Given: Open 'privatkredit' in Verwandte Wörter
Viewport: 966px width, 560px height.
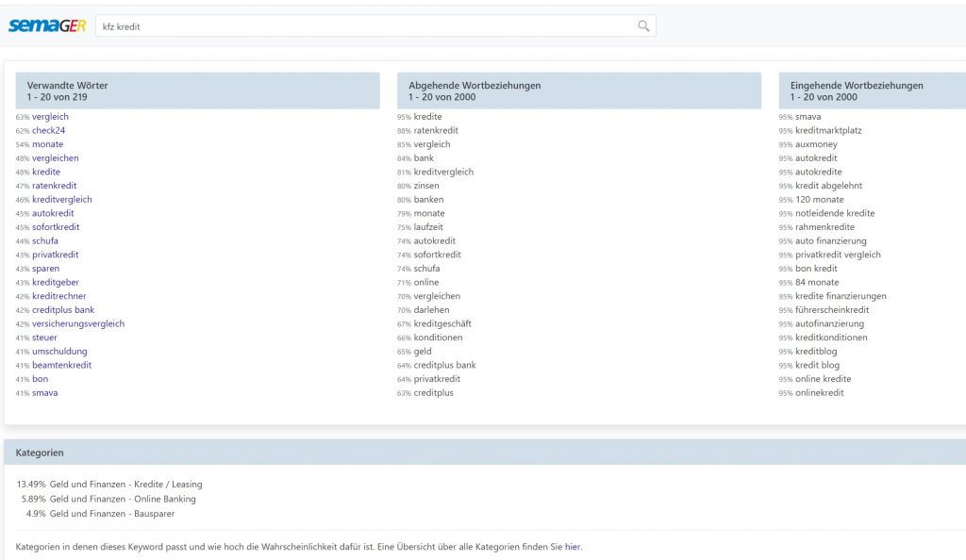Looking at the screenshot, I should click(x=56, y=255).
